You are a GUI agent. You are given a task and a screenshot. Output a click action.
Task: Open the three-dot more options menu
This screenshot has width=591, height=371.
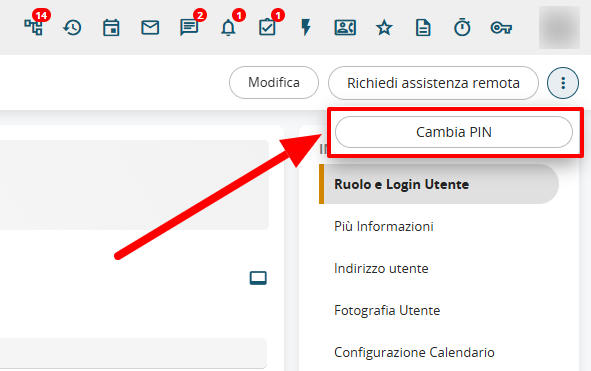point(563,83)
